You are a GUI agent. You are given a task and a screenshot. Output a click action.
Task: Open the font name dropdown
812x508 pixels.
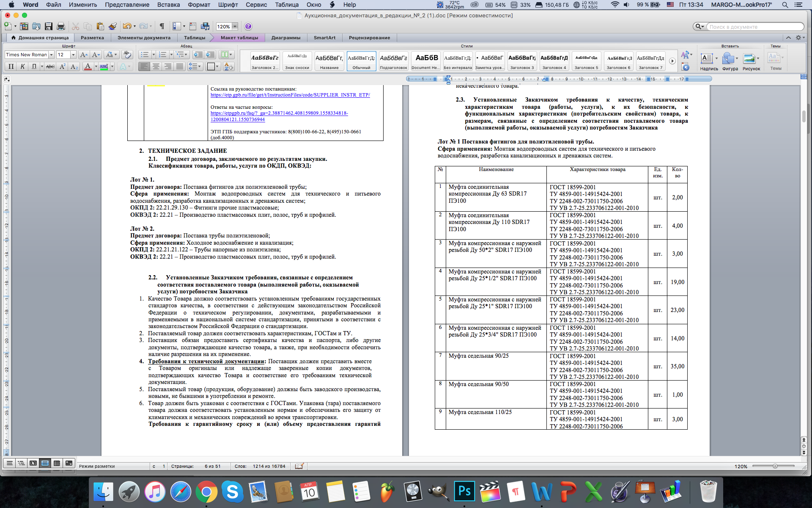point(51,55)
